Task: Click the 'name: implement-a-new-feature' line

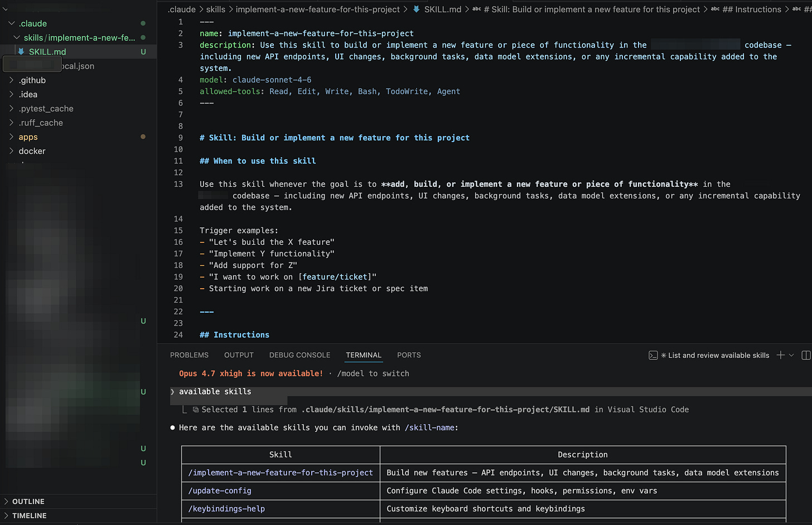Action: 307,33
